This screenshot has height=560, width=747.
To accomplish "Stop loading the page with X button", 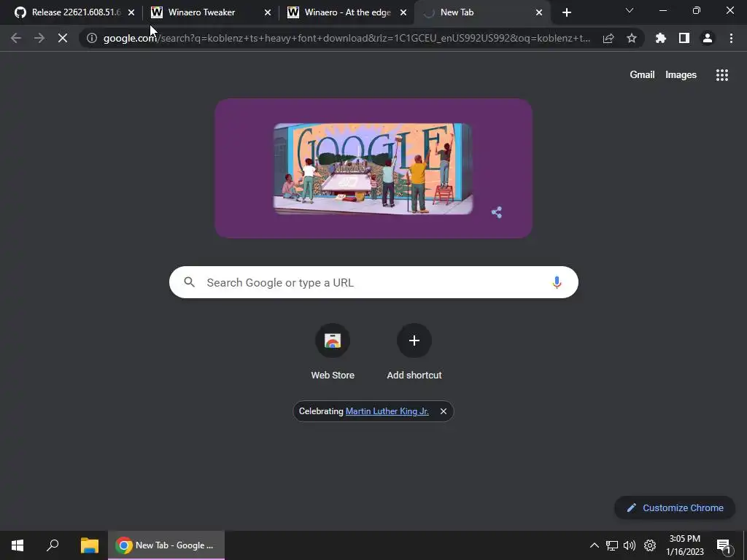I will pyautogui.click(x=63, y=38).
